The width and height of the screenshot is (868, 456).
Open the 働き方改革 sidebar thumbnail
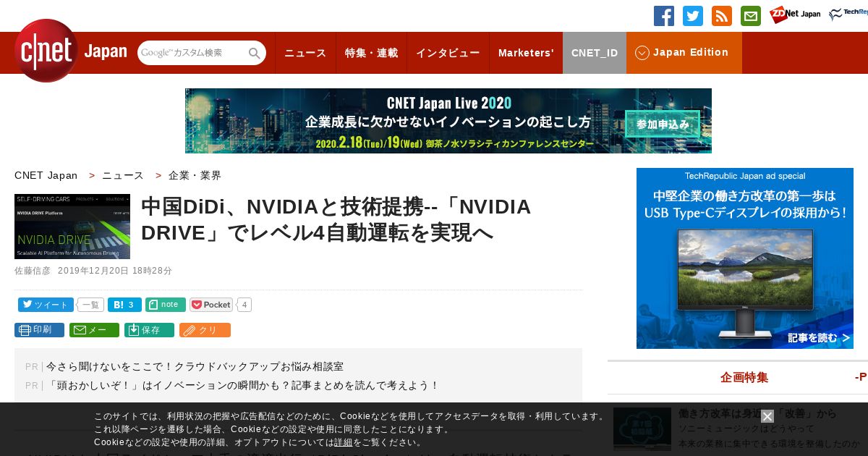642,429
